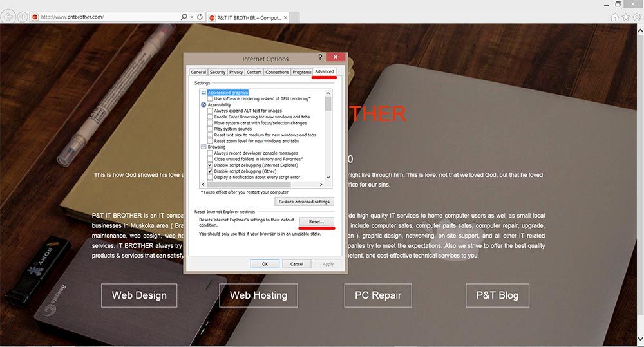
Task: Close the P&T IT BROTHER browser tab
Action: 285,17
